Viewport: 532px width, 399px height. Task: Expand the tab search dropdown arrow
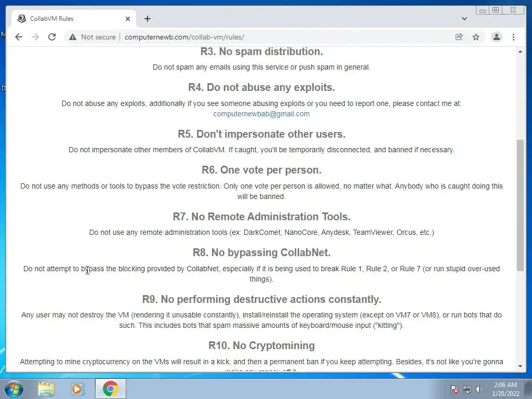pos(464,19)
